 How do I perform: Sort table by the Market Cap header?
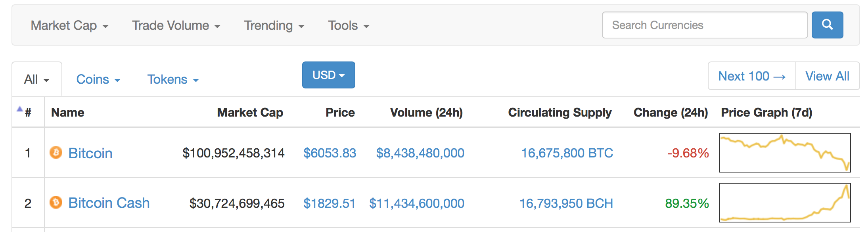coord(250,113)
